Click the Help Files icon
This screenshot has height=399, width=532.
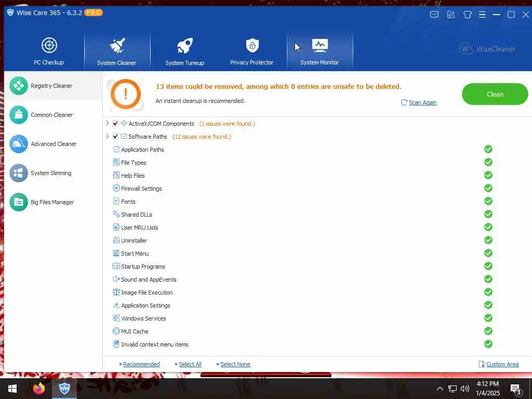click(116, 176)
